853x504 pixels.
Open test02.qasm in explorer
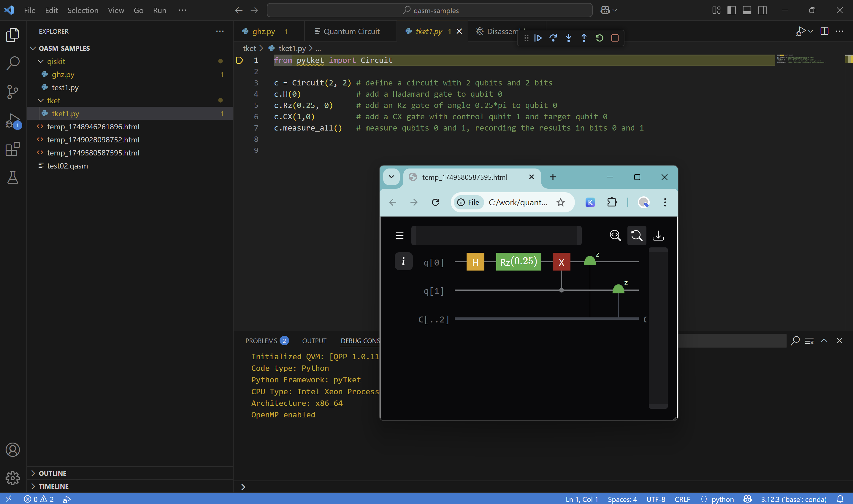67,166
